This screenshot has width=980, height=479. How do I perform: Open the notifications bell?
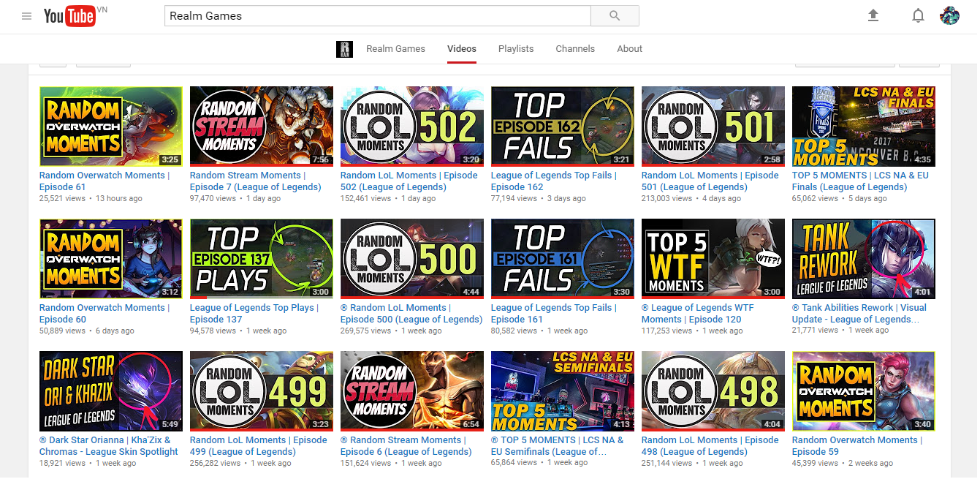click(919, 15)
